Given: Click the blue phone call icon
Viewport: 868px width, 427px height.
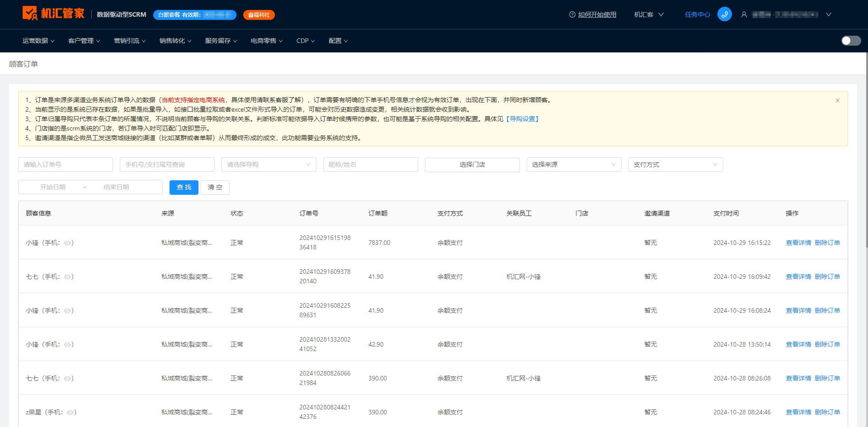Looking at the screenshot, I should pos(724,14).
